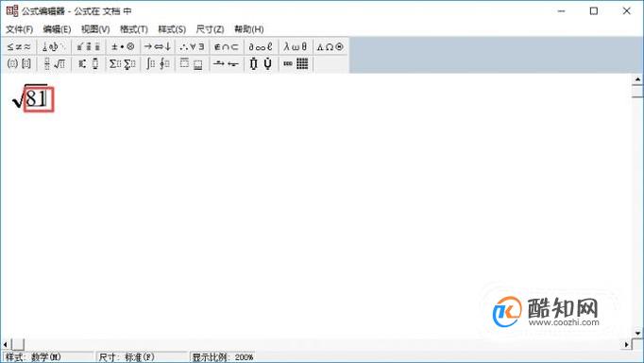
Task: Open the 文件(F) menu
Action: [19, 29]
